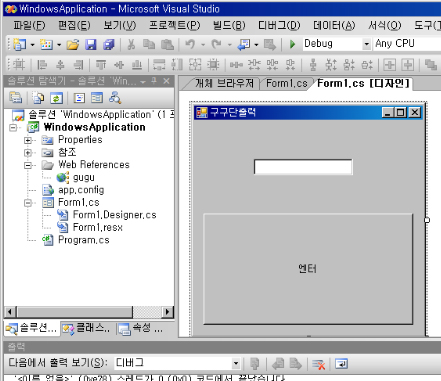Click the Solution Explorer scroll left arrow
Image resolution: width=441 pixels, height=381 pixels.
point(10,312)
